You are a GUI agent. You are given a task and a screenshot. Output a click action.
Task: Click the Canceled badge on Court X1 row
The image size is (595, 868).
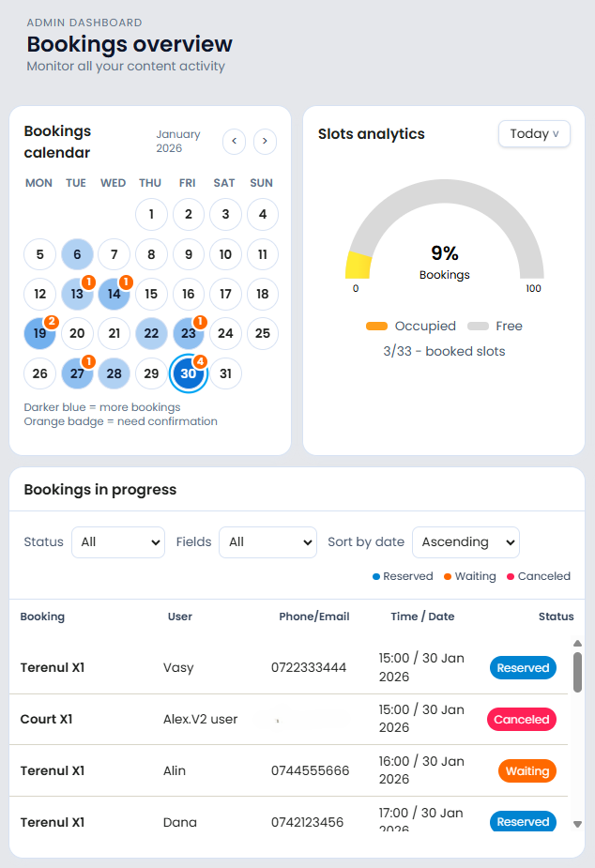[521, 719]
